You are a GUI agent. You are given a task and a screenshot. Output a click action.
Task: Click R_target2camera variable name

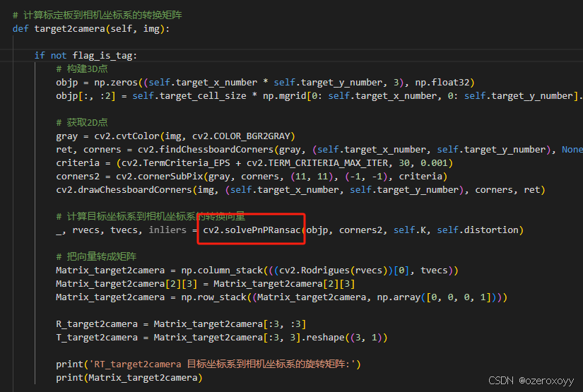coord(97,324)
